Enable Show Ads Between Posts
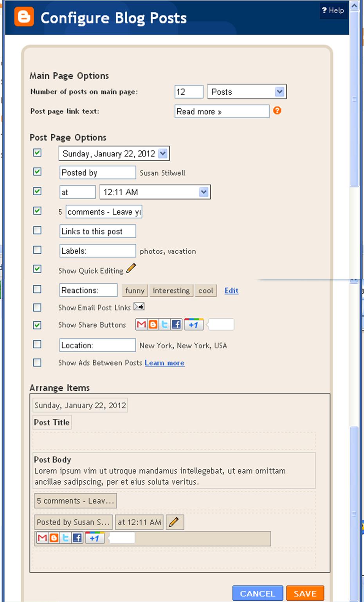The width and height of the screenshot is (364, 602). [37, 362]
